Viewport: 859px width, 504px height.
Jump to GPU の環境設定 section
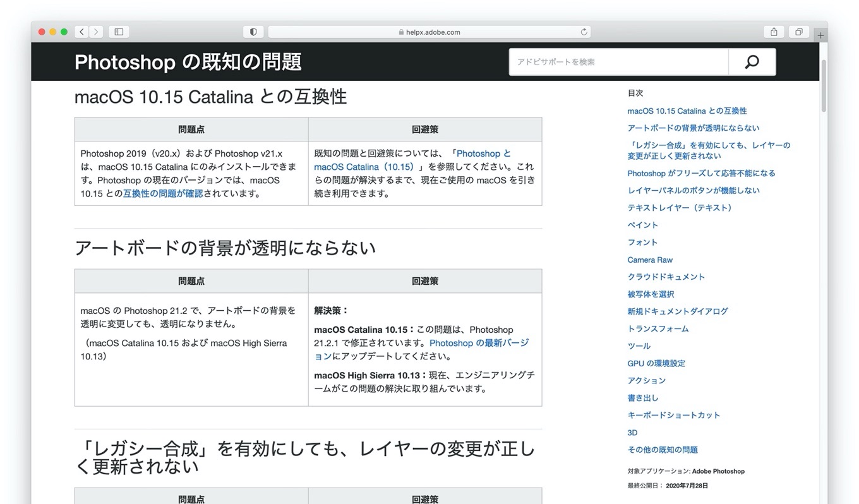pyautogui.click(x=656, y=363)
